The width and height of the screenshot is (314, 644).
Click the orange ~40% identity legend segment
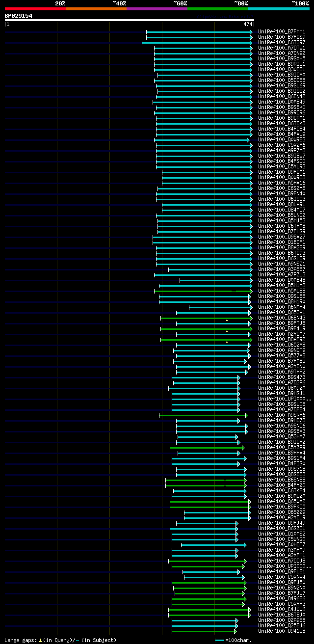96,8
